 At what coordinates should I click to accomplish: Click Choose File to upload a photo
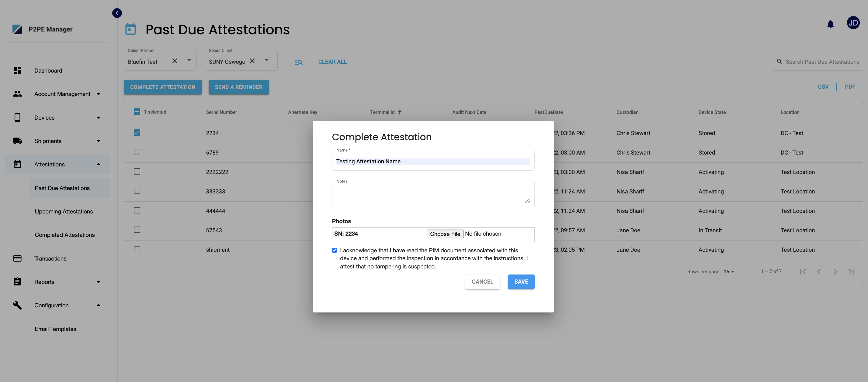tap(445, 234)
